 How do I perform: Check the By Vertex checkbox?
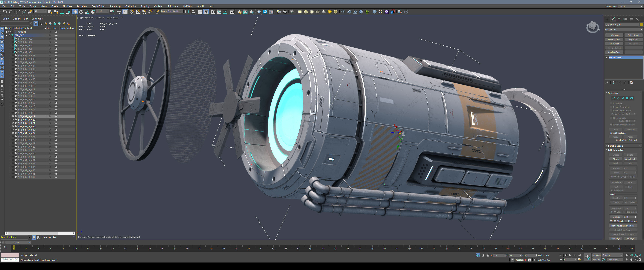[611, 103]
